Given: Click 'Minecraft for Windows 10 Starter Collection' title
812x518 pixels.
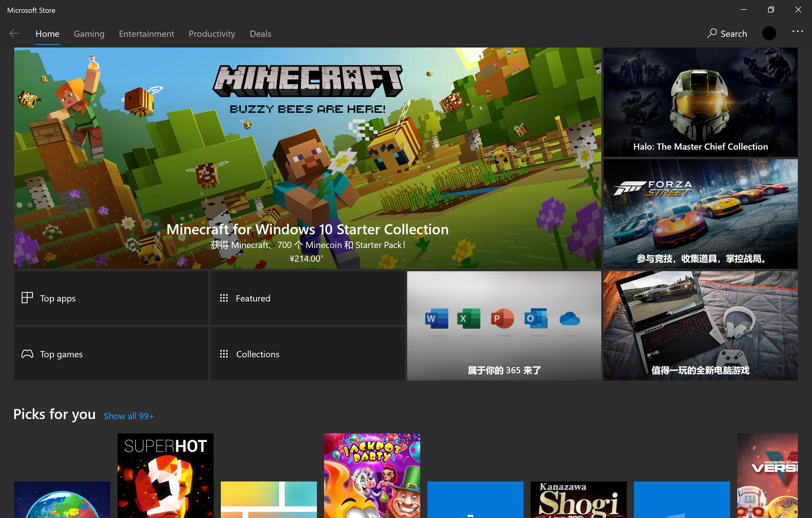Looking at the screenshot, I should 307,229.
